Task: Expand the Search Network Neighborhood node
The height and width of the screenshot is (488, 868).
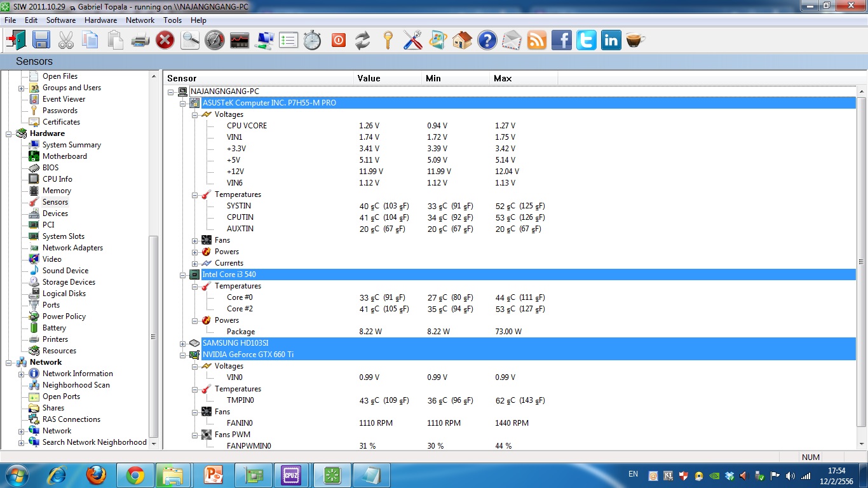Action: [21, 443]
